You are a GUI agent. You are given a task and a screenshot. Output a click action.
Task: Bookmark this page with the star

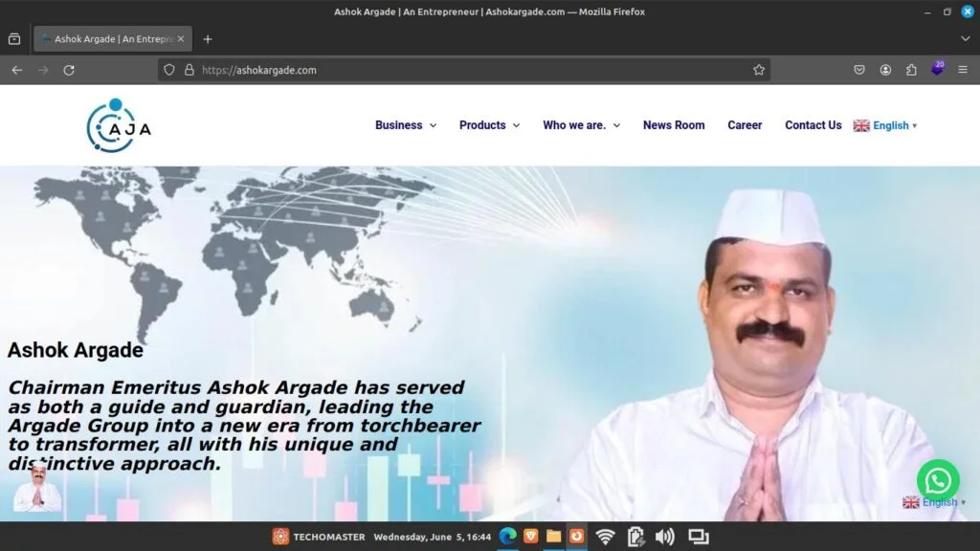click(759, 70)
